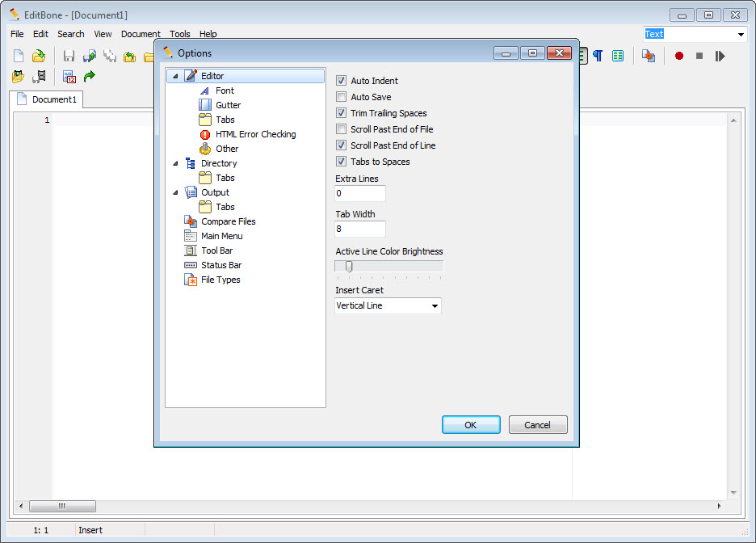Select the Output tree node

215,192
